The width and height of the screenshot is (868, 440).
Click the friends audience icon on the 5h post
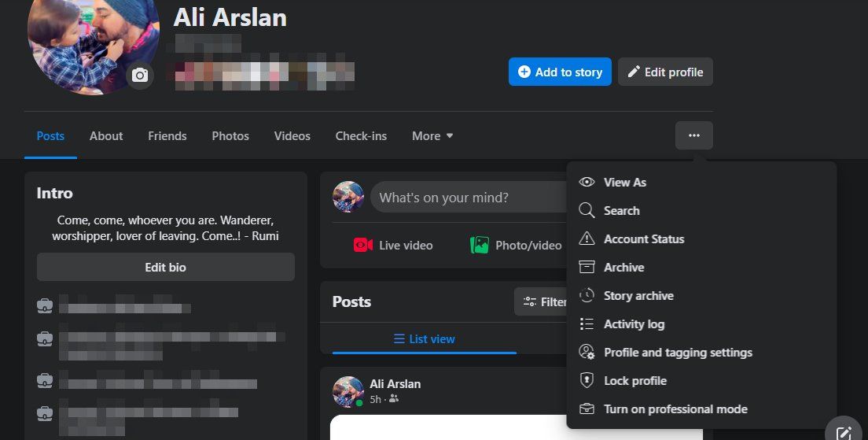[394, 399]
